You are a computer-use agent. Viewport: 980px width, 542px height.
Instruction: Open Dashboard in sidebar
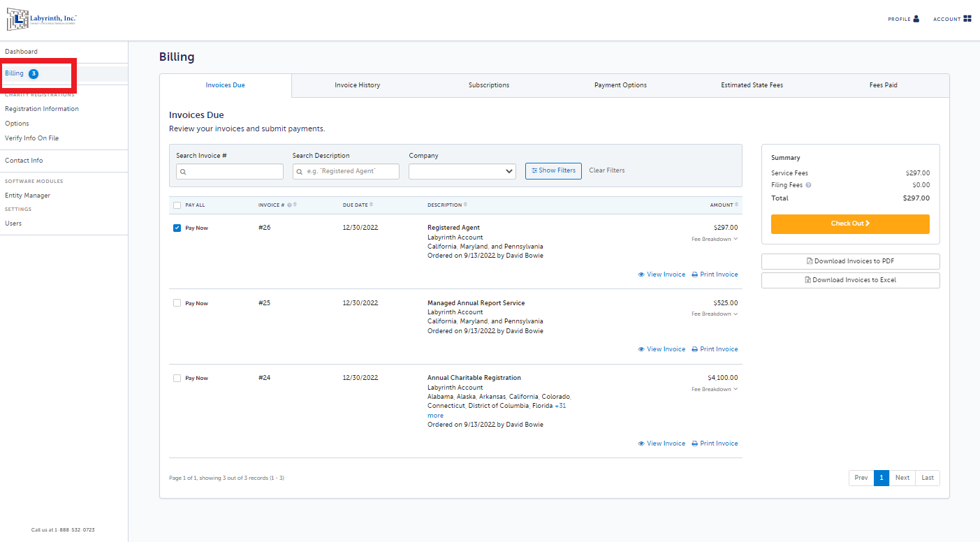click(x=22, y=52)
